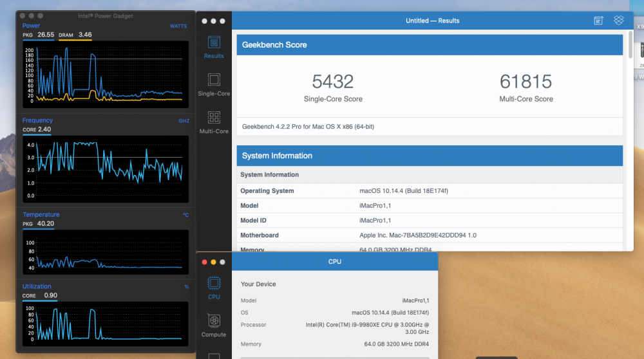Click the CORE utilization reading 0.90
Image resolution: width=644 pixels, height=359 pixels.
pos(50,295)
